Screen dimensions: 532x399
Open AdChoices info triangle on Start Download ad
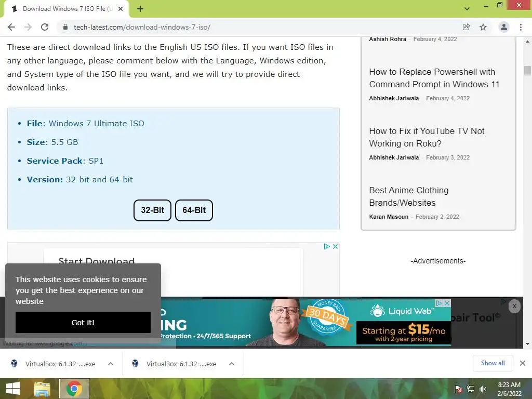[x=327, y=247]
